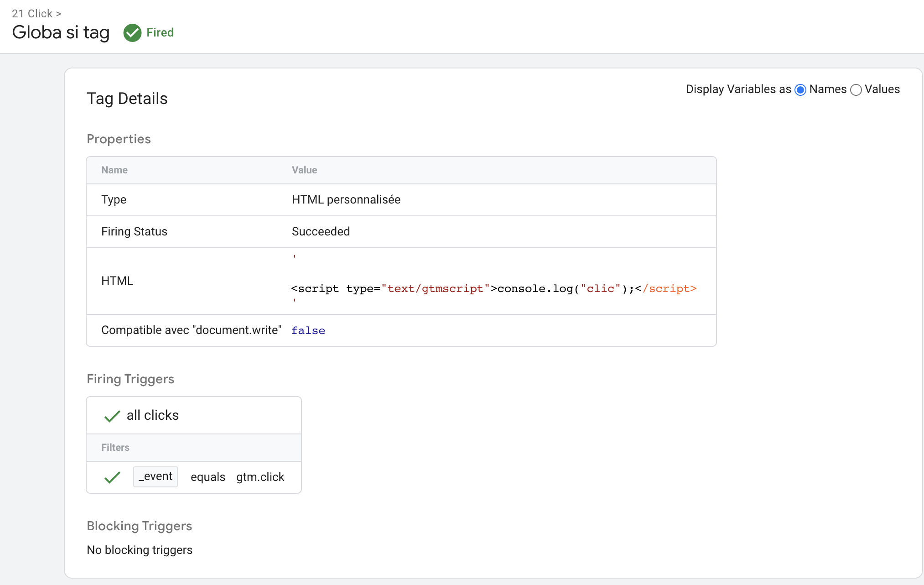Click the Properties section heading
Screen dimensions: 924x585
pyautogui.click(x=119, y=139)
